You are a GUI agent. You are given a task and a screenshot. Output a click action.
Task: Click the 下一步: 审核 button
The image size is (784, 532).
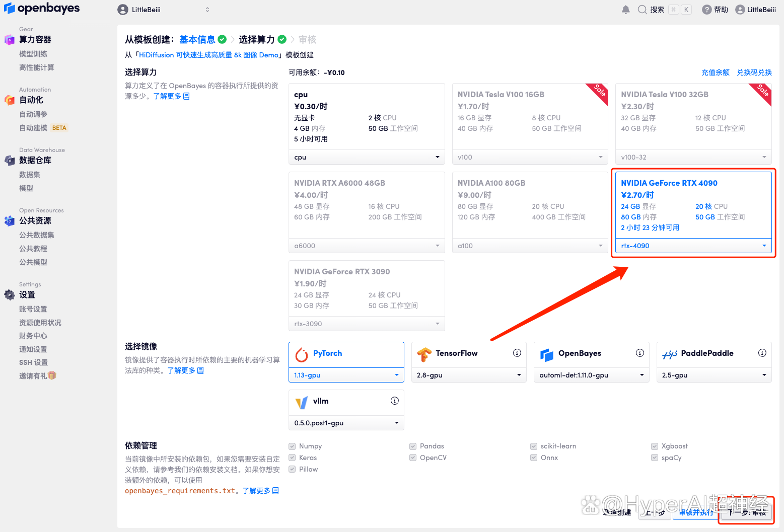point(747,512)
